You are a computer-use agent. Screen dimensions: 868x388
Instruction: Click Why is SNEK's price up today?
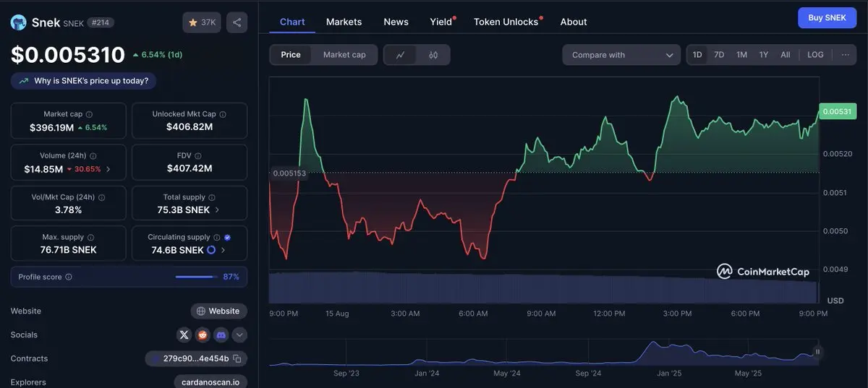83,81
